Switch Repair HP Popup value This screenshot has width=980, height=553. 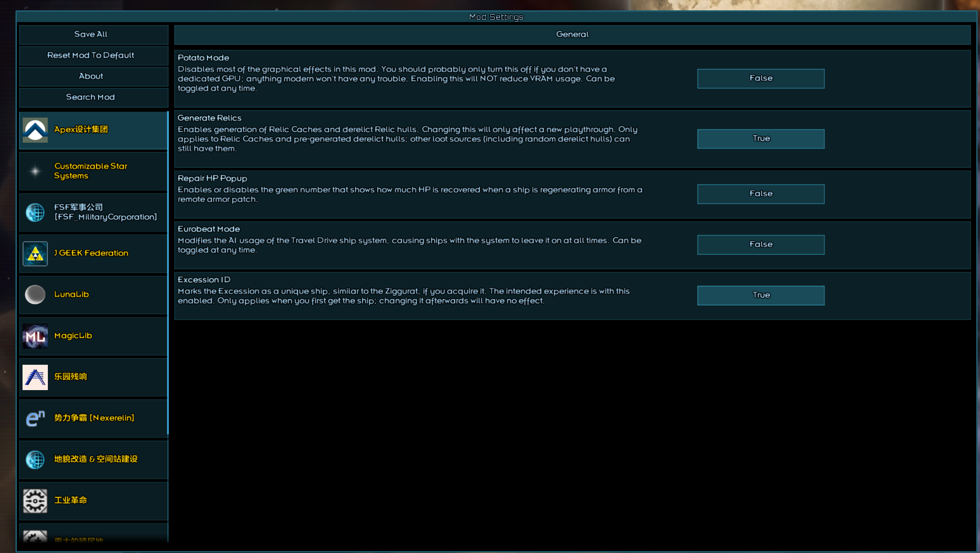760,194
